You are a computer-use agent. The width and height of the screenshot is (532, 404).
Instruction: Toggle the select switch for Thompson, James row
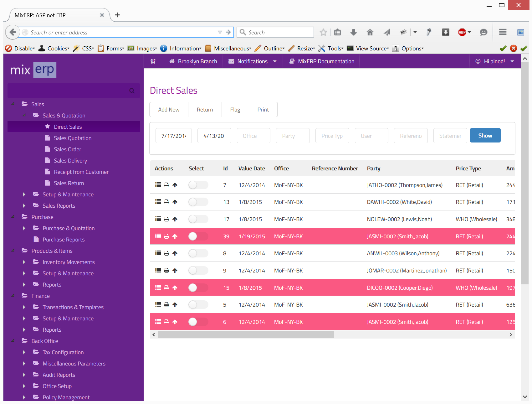pyautogui.click(x=198, y=185)
